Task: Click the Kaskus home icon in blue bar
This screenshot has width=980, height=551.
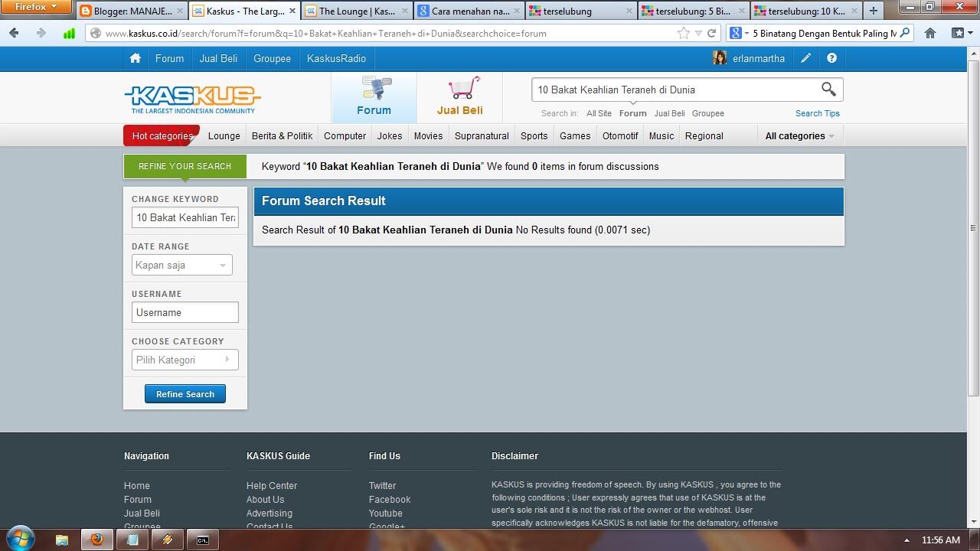Action: pos(136,58)
